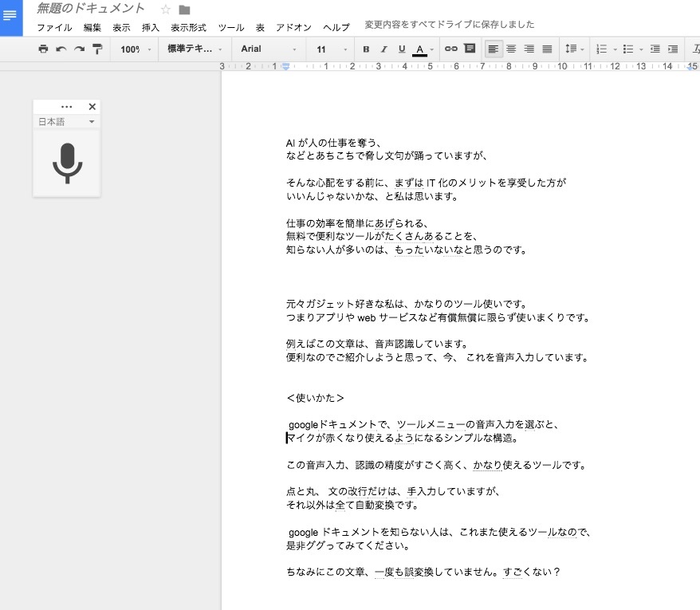Click the line starting AI が人の仕事を奪う
Viewport: 700px width, 610px height.
(x=333, y=143)
